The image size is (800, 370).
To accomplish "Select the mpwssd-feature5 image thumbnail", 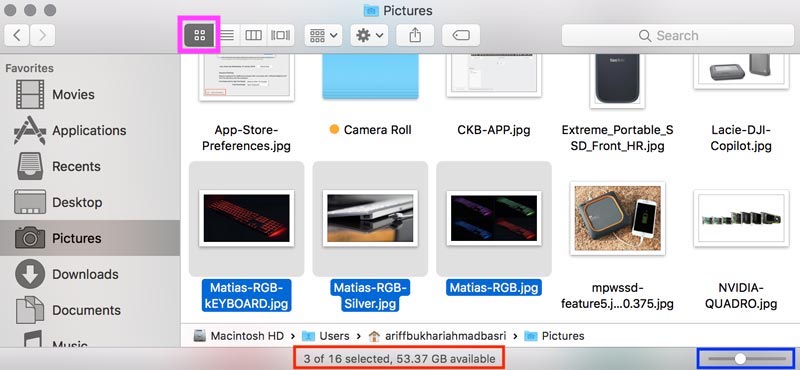I will [x=617, y=218].
